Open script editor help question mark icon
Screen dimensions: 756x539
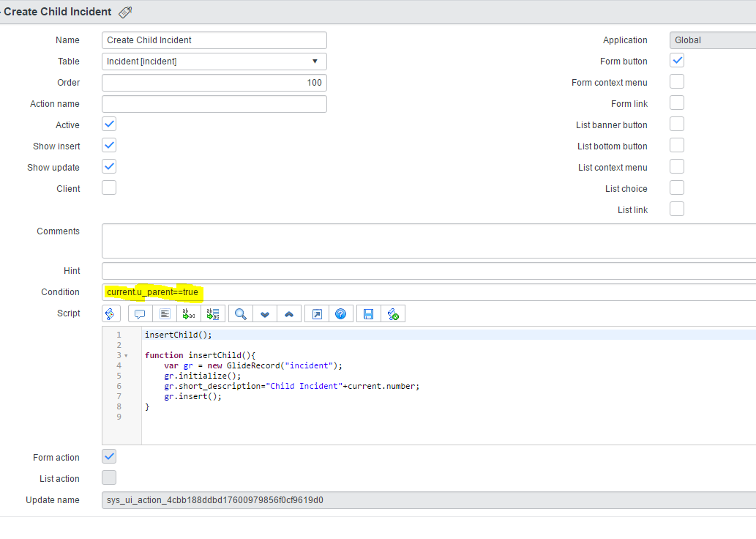click(341, 314)
